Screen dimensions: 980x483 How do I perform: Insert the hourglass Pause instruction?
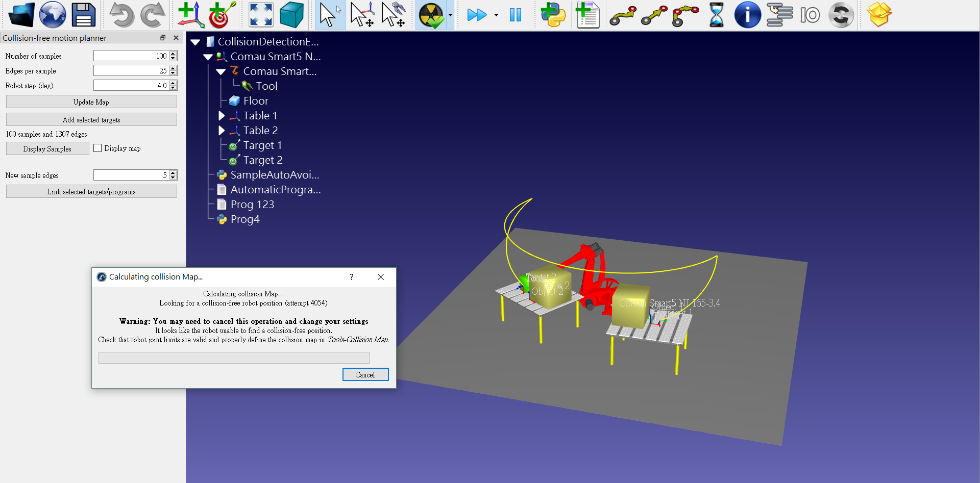[x=717, y=15]
